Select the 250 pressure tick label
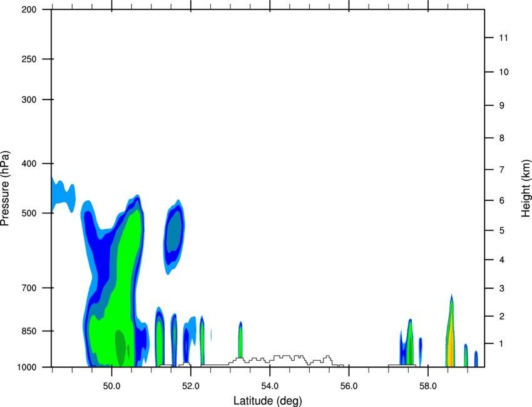 (29, 59)
